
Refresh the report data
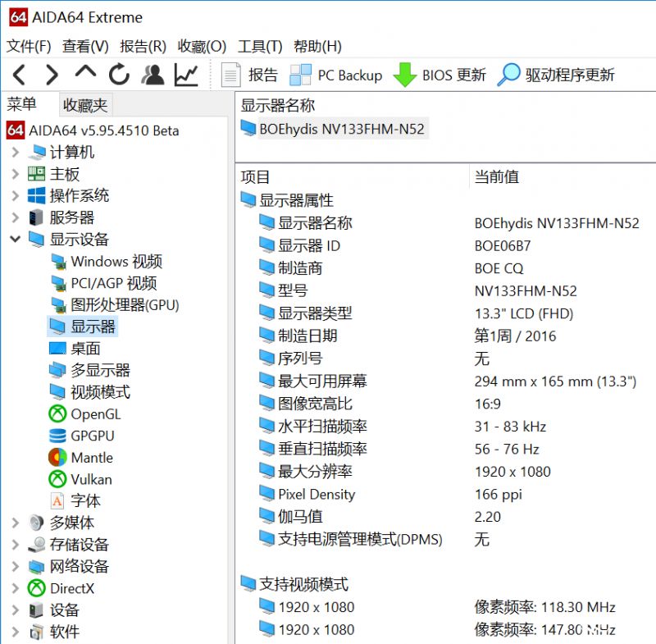coord(118,74)
